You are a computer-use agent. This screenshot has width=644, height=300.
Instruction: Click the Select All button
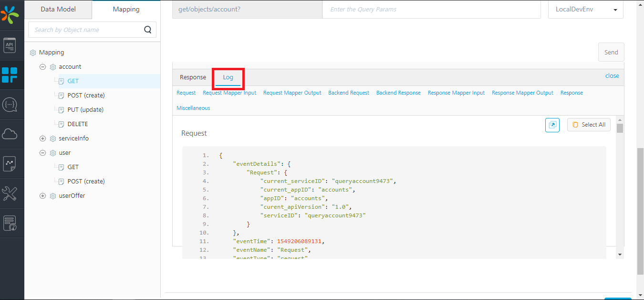pos(589,124)
